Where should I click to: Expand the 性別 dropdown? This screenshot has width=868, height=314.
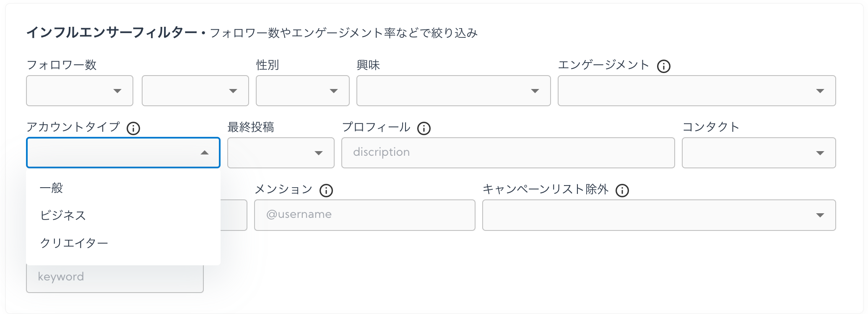tap(303, 91)
